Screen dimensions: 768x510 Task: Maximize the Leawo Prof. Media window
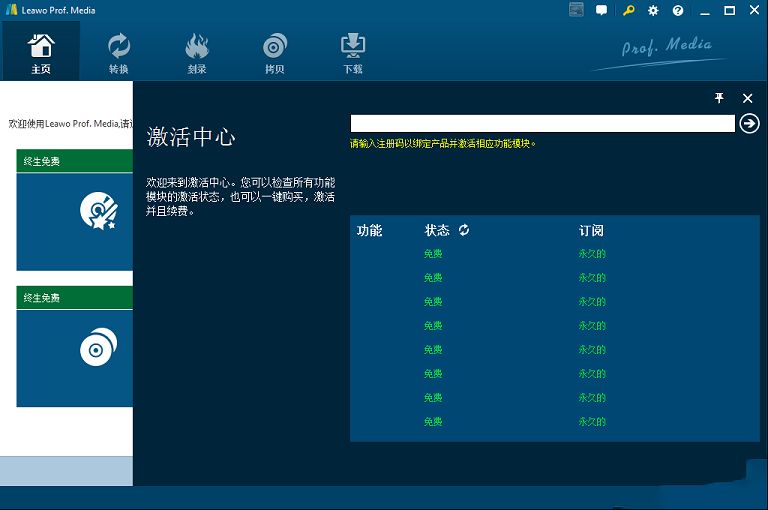[729, 10]
